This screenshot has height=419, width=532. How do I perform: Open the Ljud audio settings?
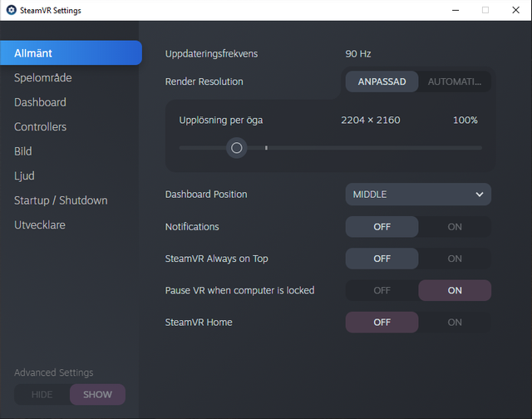pos(24,175)
